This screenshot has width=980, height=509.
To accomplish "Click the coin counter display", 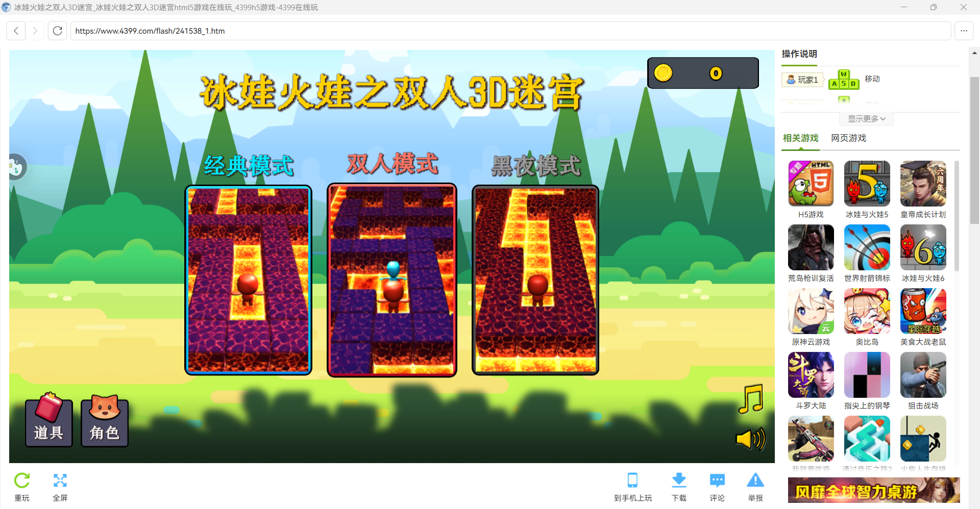I will 703,73.
